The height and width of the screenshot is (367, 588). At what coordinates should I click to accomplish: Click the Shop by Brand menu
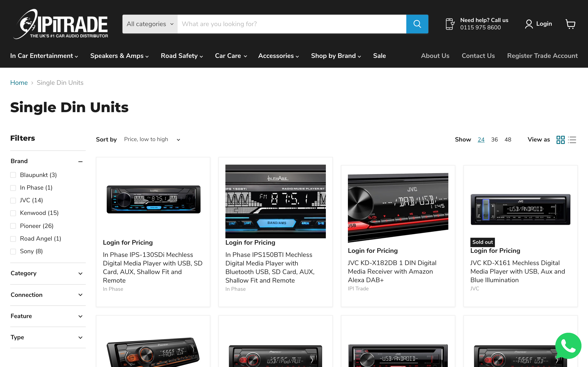click(x=336, y=55)
